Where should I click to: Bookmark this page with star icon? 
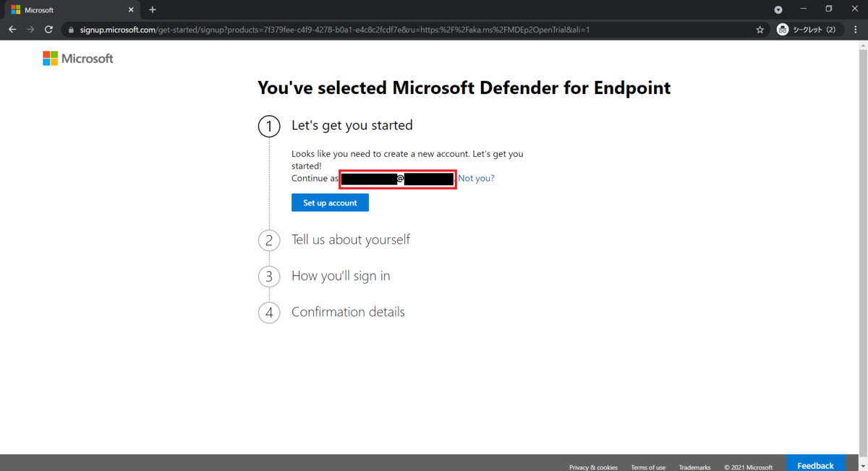point(759,30)
